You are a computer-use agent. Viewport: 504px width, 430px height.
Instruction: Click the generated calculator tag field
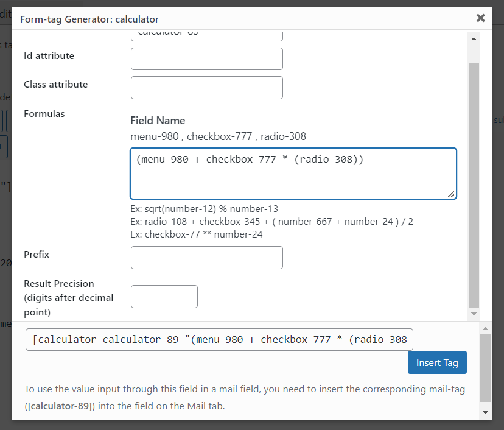coord(219,339)
